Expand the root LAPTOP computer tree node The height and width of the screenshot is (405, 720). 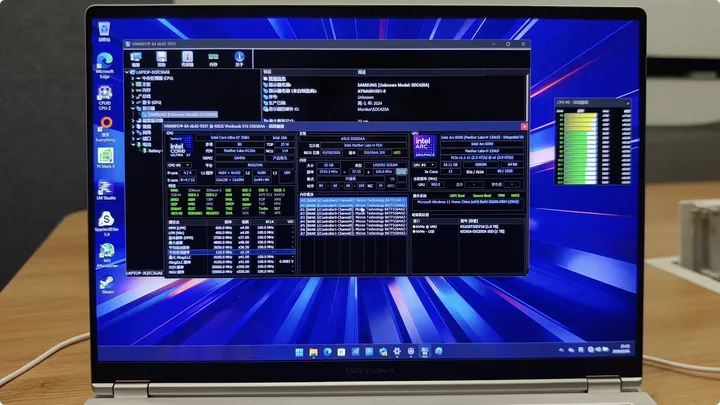(x=127, y=73)
